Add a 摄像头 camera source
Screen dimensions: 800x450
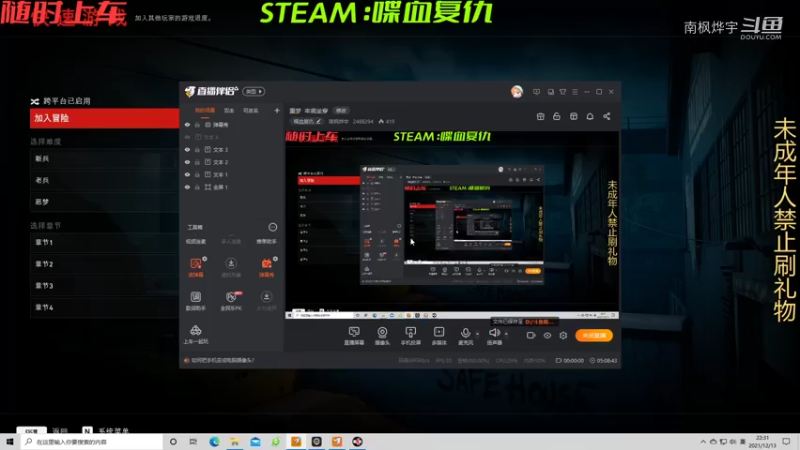tap(382, 336)
